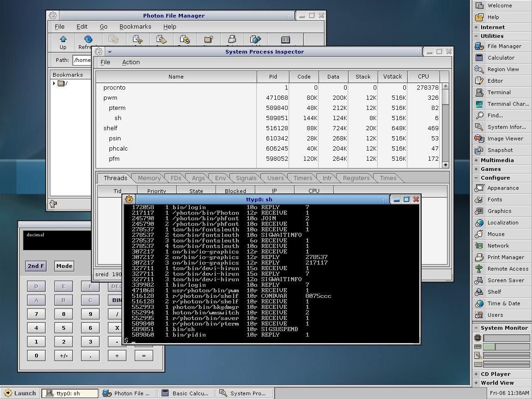Click the Path input field

click(x=82, y=60)
